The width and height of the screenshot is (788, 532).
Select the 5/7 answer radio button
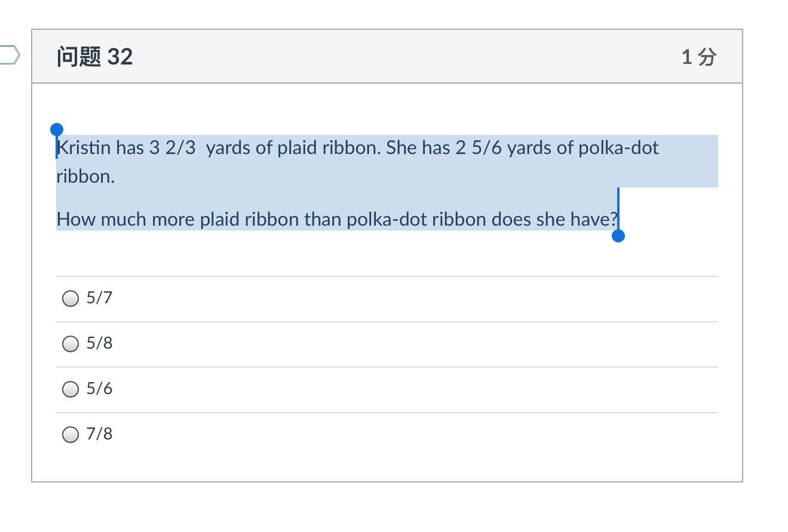coord(70,298)
